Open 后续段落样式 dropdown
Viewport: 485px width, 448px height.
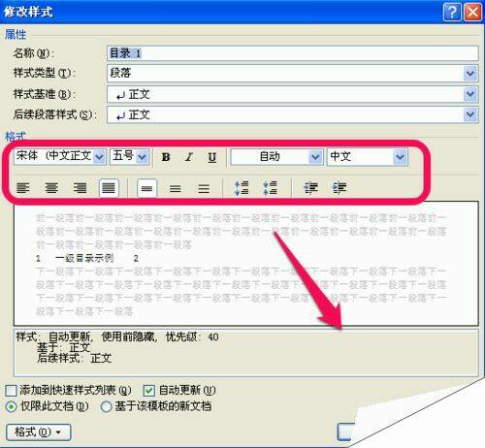coord(470,114)
